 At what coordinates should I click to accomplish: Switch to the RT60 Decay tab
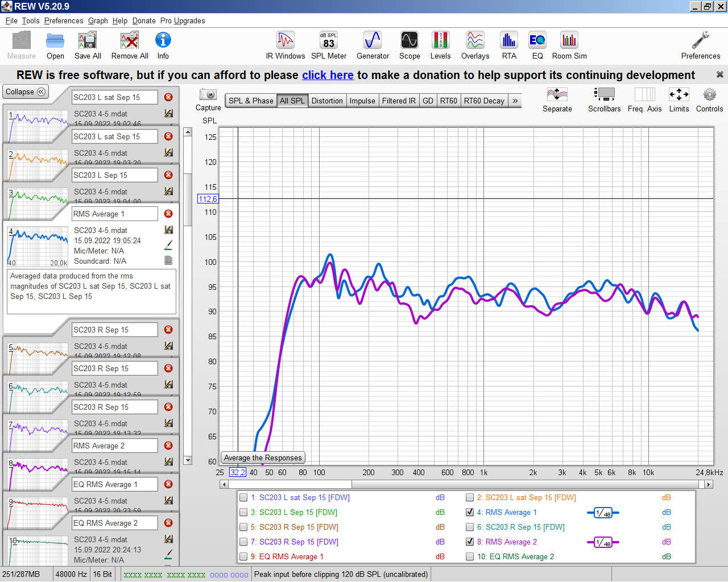[x=484, y=101]
